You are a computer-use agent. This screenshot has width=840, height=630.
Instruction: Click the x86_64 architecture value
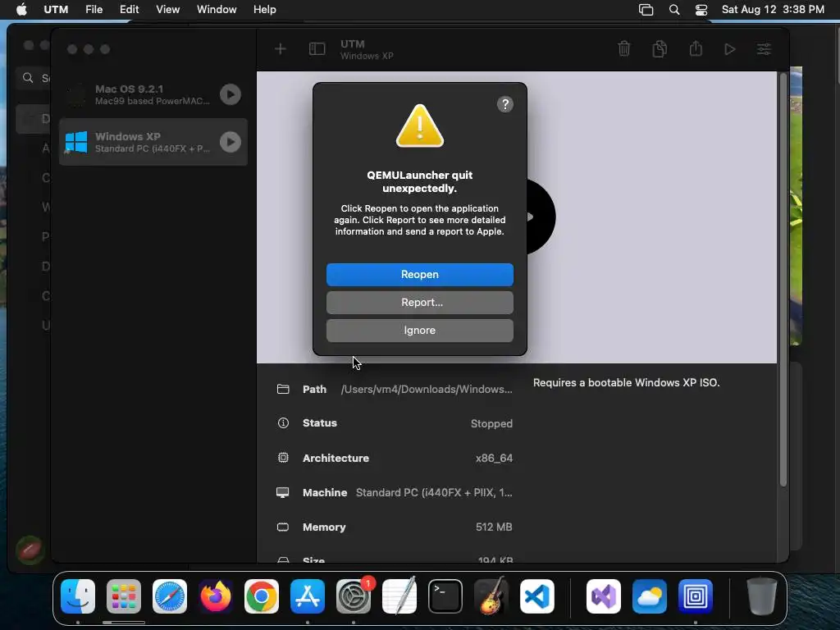(x=494, y=458)
